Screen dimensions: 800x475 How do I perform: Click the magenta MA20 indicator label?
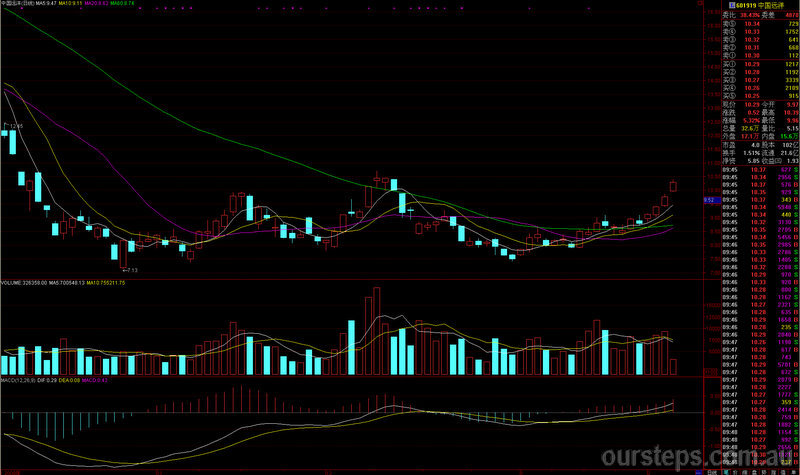[96, 3]
